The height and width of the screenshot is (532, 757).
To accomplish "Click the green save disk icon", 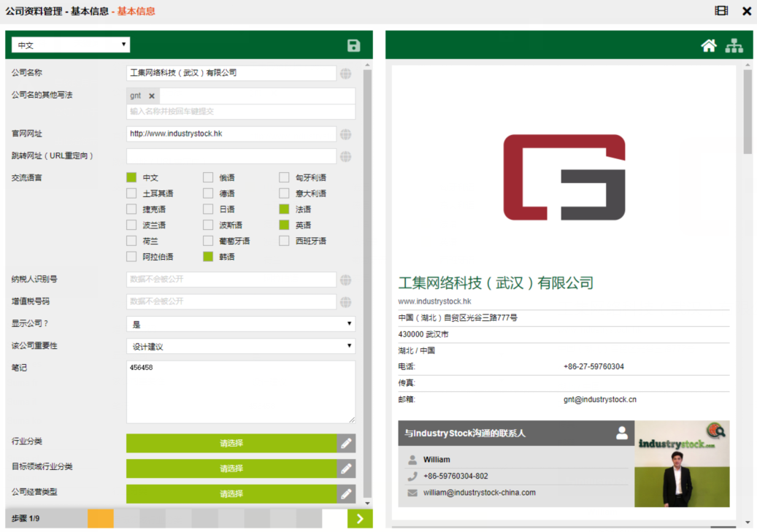I will (354, 46).
